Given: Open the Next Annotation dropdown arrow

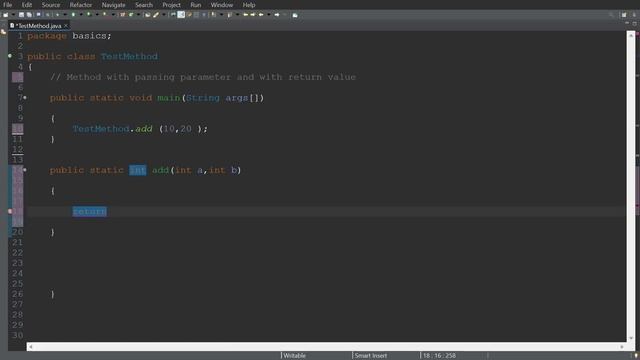Looking at the screenshot, I should [221, 15].
